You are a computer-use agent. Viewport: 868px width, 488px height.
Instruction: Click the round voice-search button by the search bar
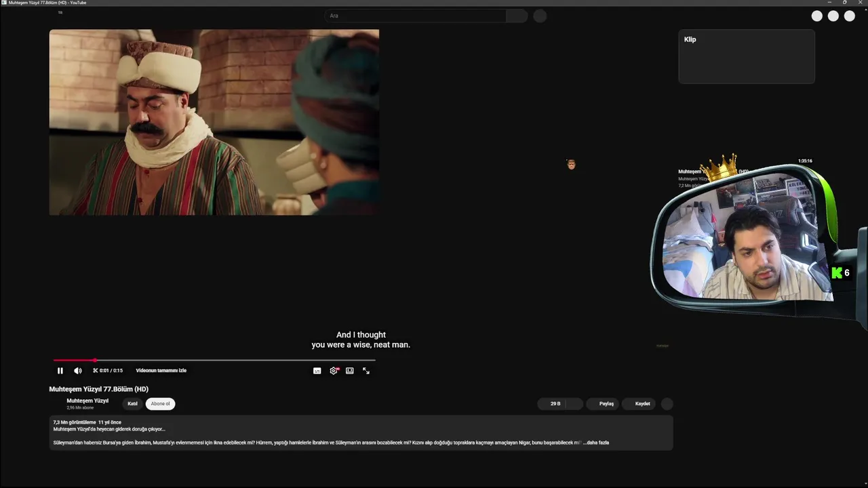540,16
